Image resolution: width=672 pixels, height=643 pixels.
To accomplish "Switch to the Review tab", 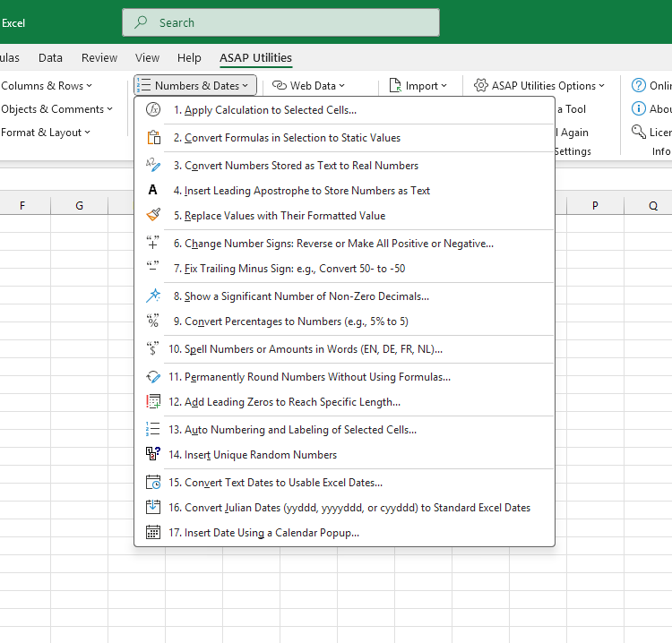I will (99, 58).
